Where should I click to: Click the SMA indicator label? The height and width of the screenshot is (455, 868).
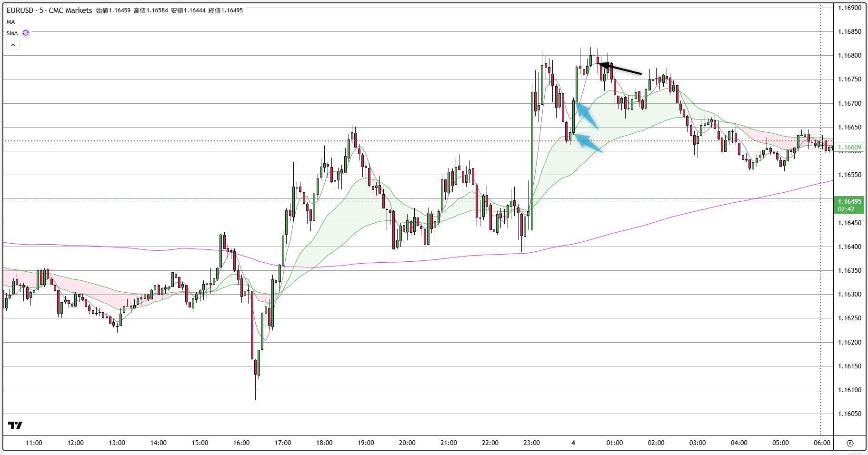[x=12, y=33]
